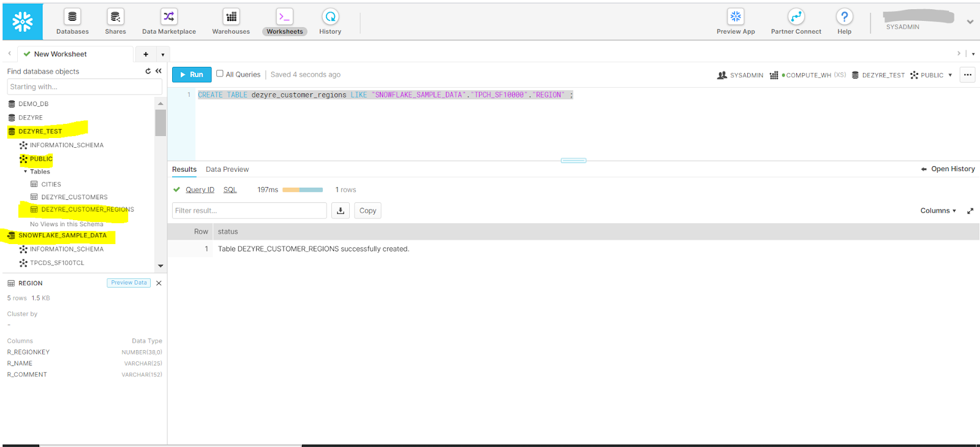Download results with the download icon

(341, 211)
